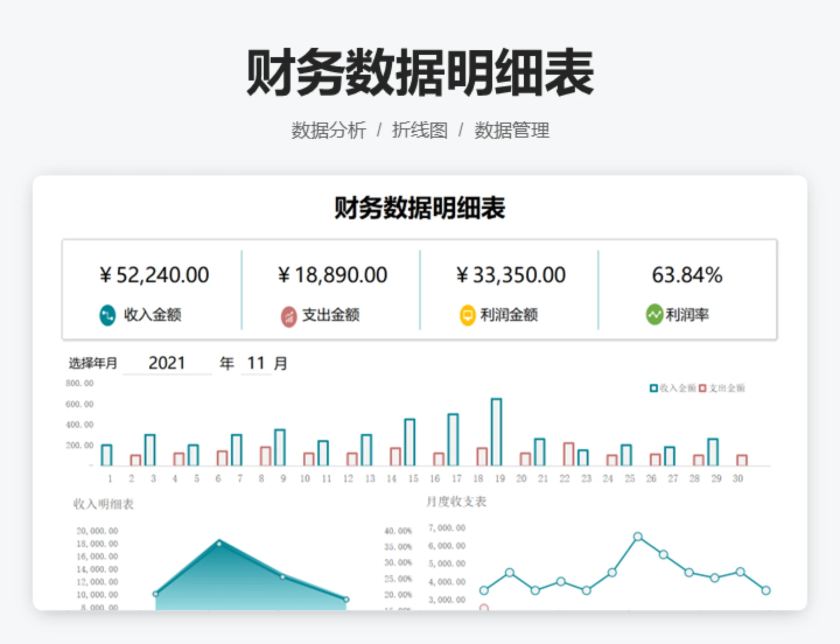Click the yellow 利润金额 profit icon
Screen dimensions: 840x644
[467, 314]
